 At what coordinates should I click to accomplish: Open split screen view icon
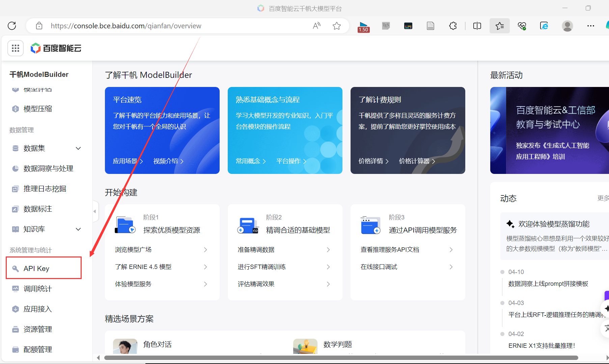(477, 26)
